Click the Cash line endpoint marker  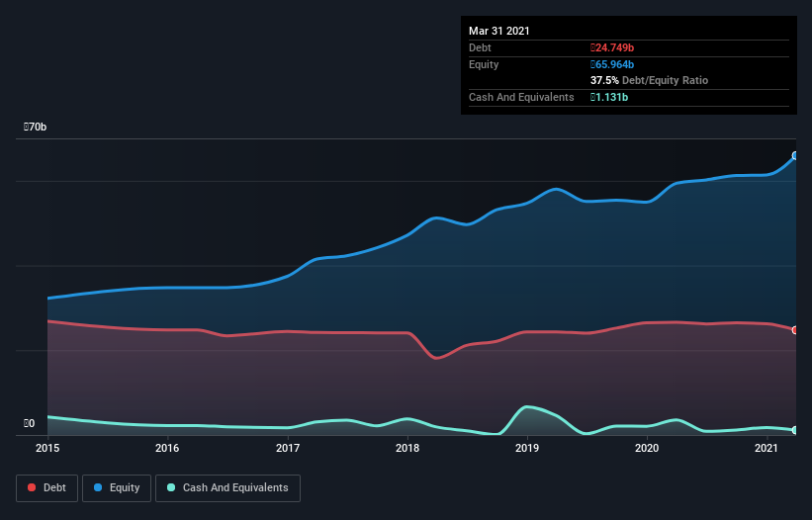[795, 430]
